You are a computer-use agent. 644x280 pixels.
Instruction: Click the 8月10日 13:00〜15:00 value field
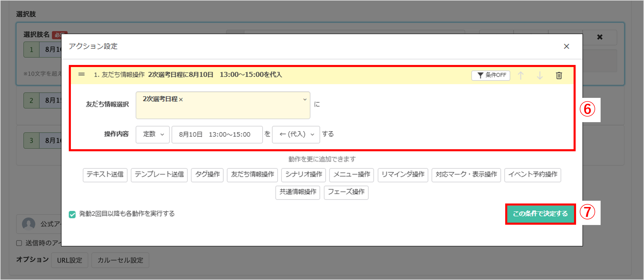click(217, 134)
